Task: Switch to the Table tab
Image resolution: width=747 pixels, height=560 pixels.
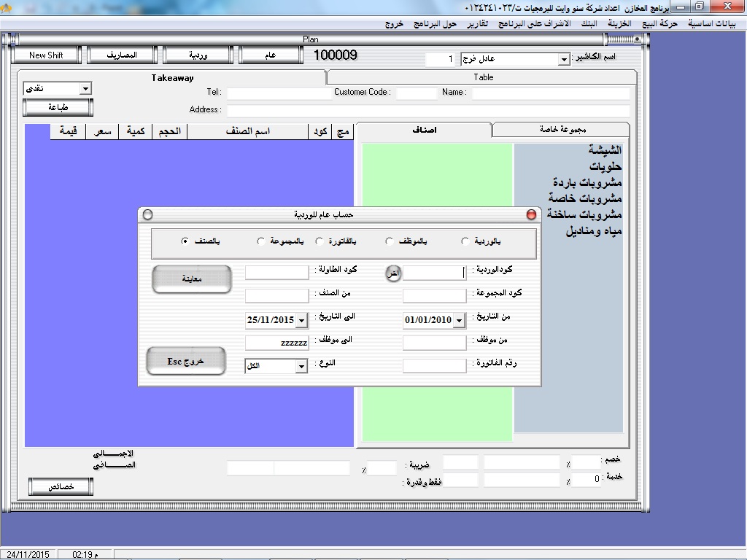Action: point(483,77)
